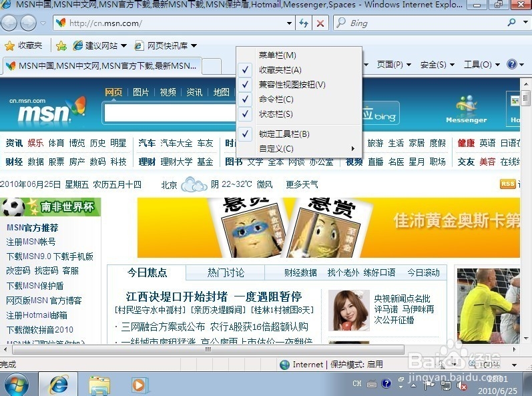Select 视频 video search tab
532x396 pixels.
pos(168,92)
